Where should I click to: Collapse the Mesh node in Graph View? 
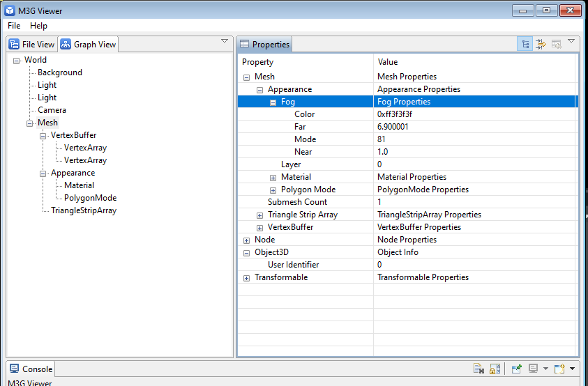point(29,123)
